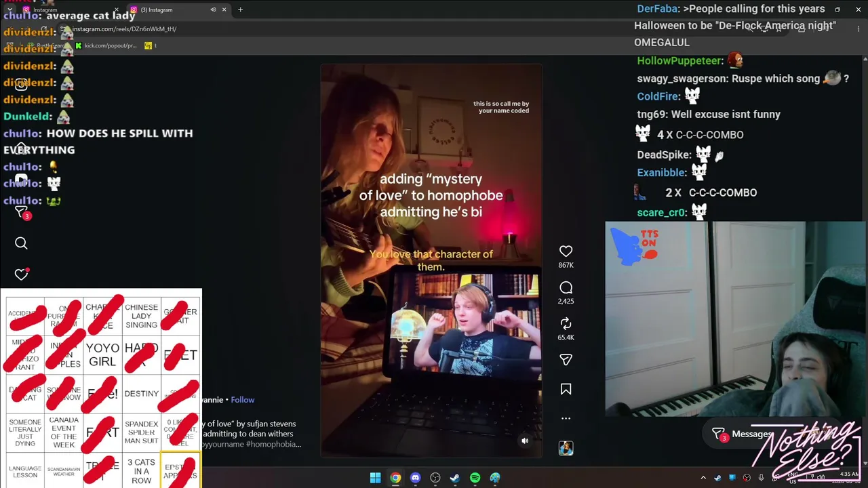Repost the reel using the repost icon
Viewport: 868px width, 488px height.
566,323
